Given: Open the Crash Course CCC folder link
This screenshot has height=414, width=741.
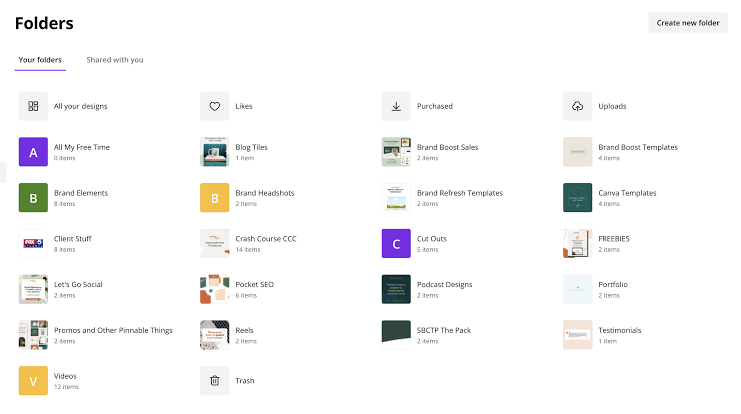Looking at the screenshot, I should coord(266,239).
